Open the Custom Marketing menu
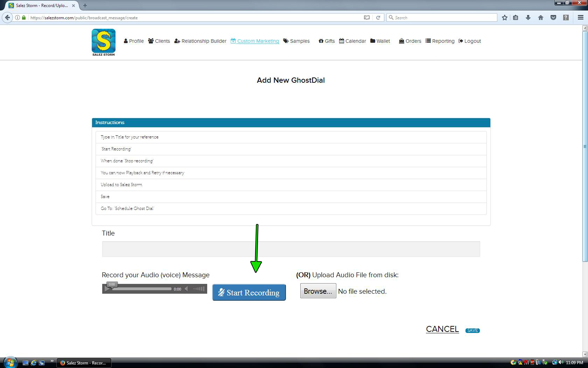Viewport: 588px width, 368px height. point(255,41)
